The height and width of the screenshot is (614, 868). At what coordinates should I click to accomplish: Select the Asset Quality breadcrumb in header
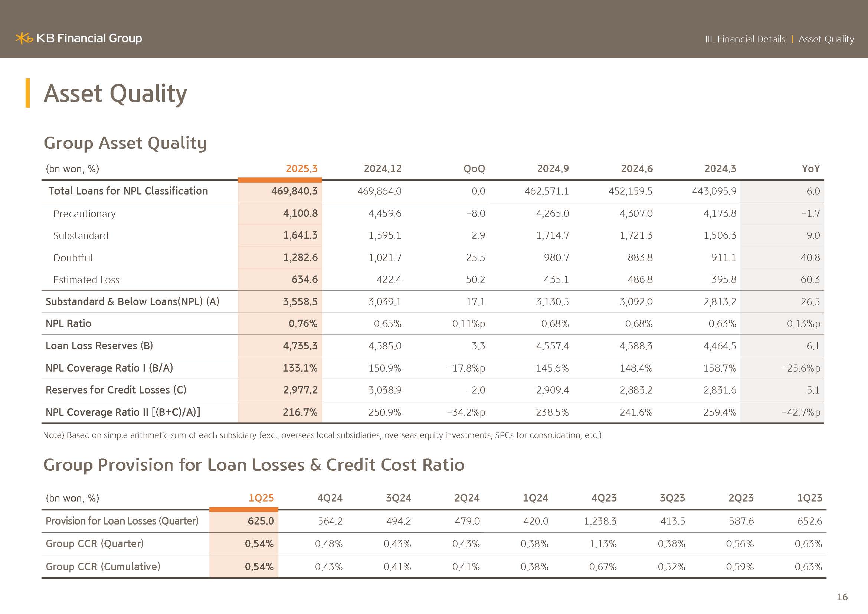826,39
